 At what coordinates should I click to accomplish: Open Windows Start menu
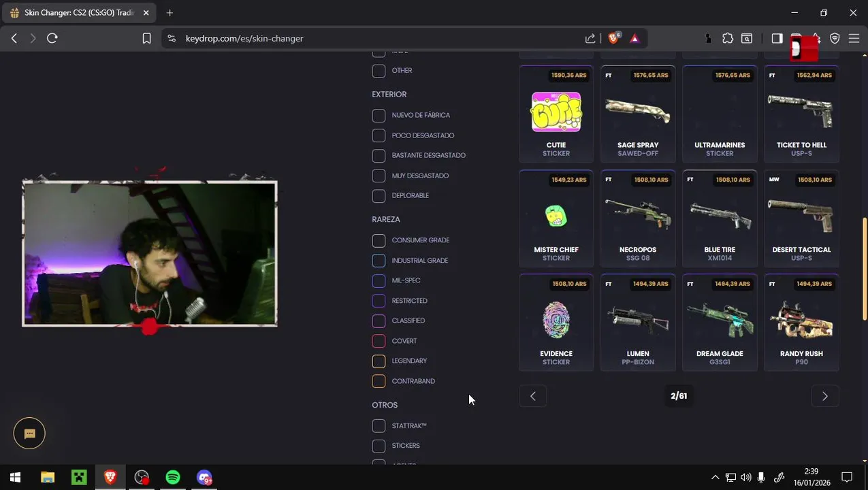click(x=15, y=478)
